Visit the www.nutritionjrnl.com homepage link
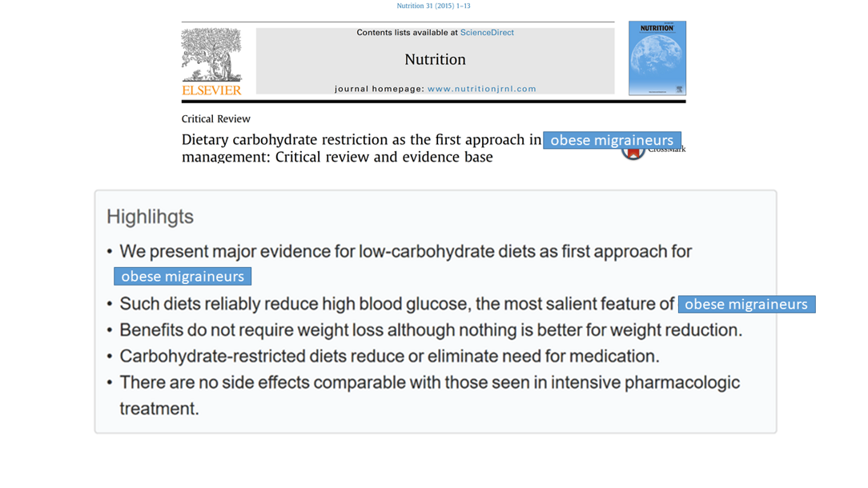This screenshot has width=868, height=488. point(481,89)
